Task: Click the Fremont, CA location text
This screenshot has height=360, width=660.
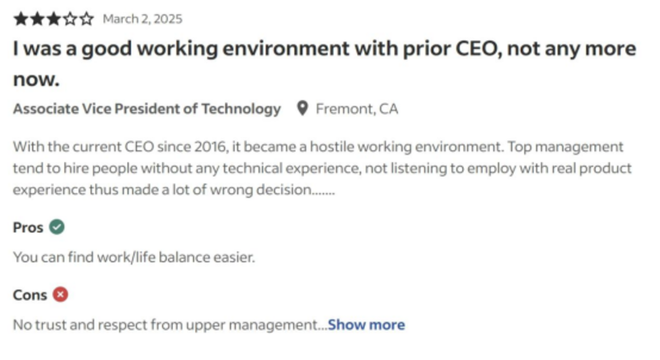Action: 357,109
